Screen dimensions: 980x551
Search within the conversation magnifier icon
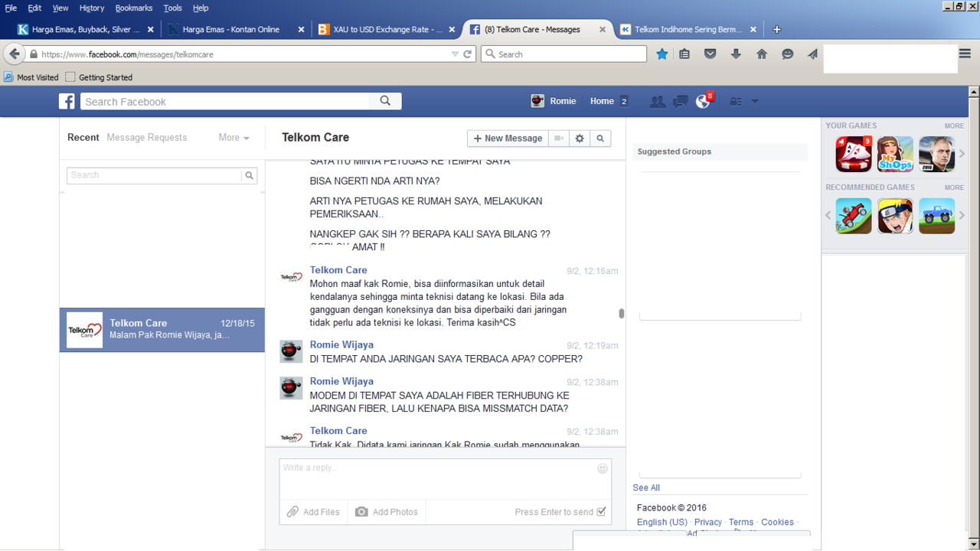(x=600, y=139)
